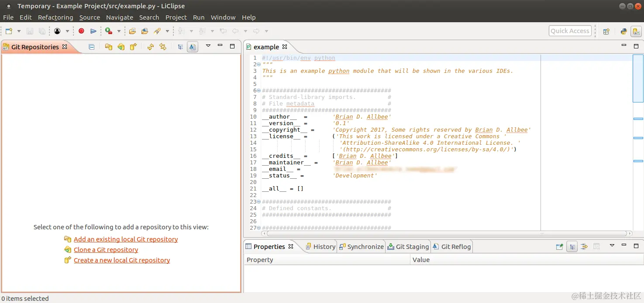This screenshot has height=303, width=644.
Task: Open the New wizard dropdown arrow
Action: coord(19,31)
